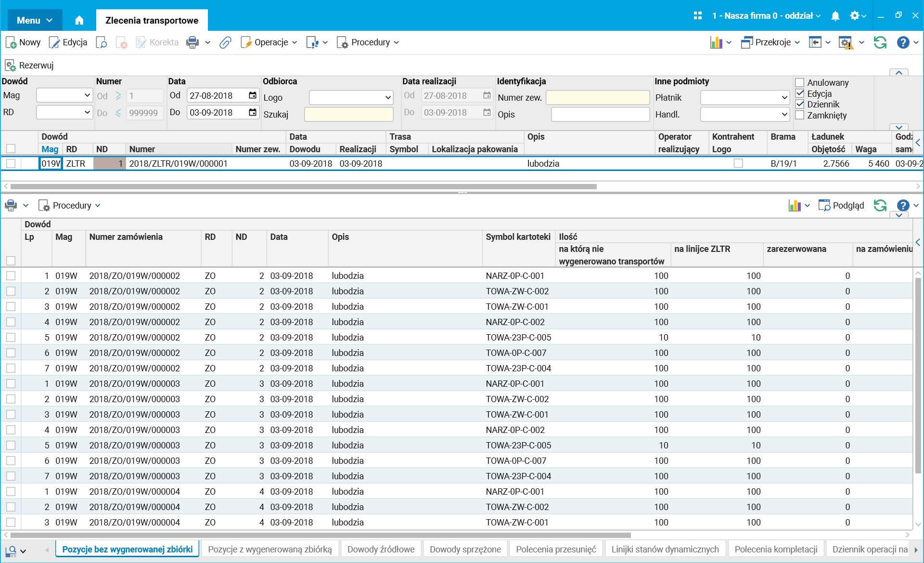Open the notifications bell icon

tap(835, 16)
